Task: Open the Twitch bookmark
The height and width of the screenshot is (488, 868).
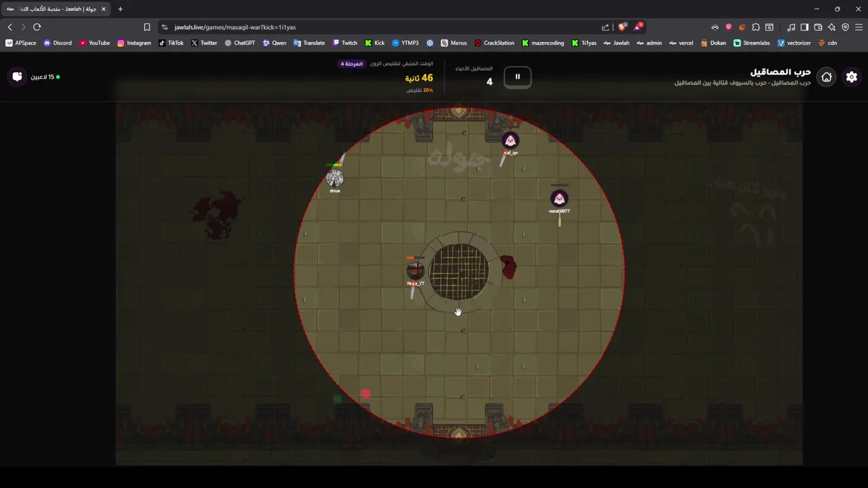Action: click(x=344, y=43)
